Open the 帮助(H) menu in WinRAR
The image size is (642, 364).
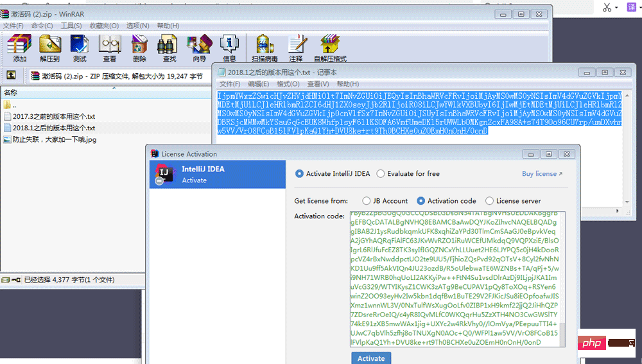click(168, 26)
